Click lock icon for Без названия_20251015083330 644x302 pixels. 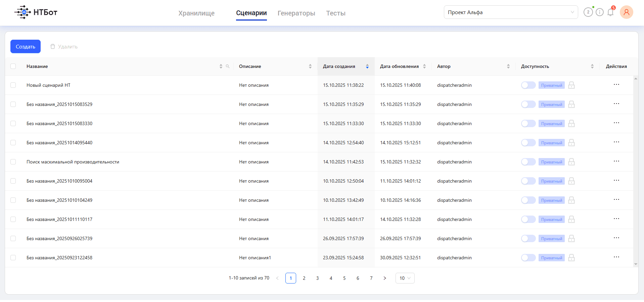[x=571, y=123]
